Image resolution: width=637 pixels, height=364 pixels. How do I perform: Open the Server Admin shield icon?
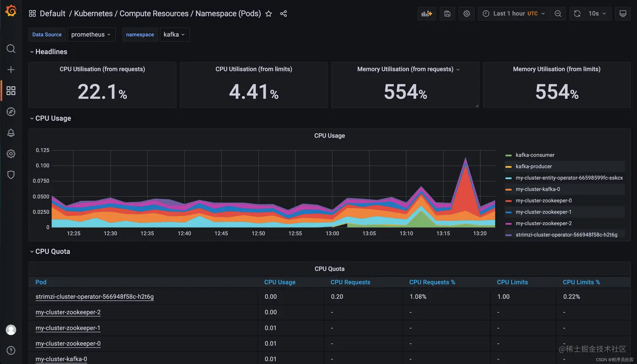coord(11,174)
